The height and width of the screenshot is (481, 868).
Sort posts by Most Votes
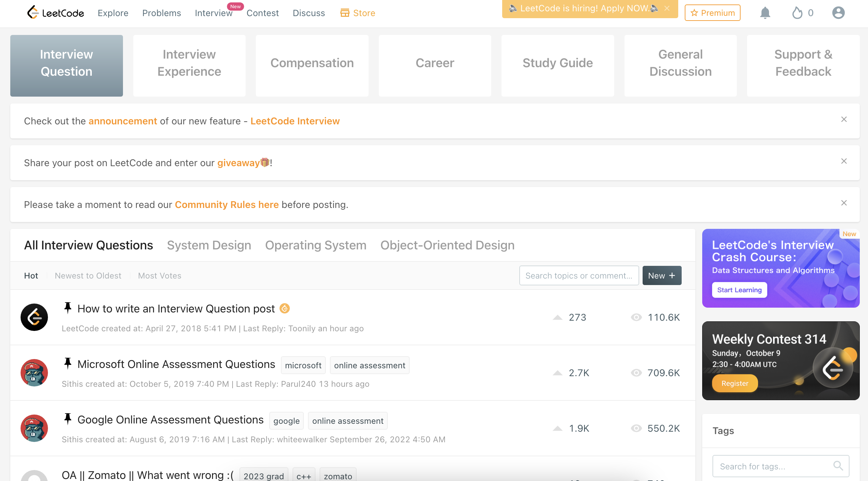point(160,276)
